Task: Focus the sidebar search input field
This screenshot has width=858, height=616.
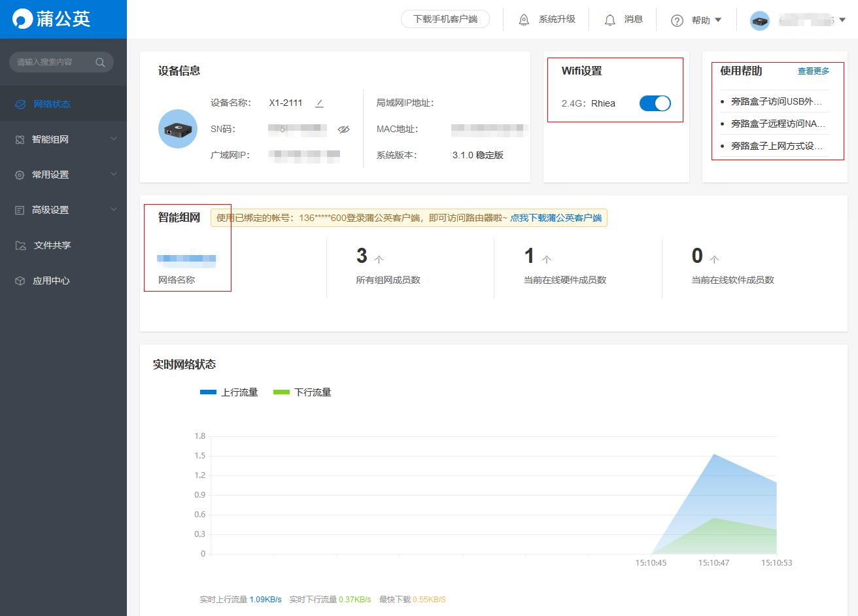Action: 52,62
